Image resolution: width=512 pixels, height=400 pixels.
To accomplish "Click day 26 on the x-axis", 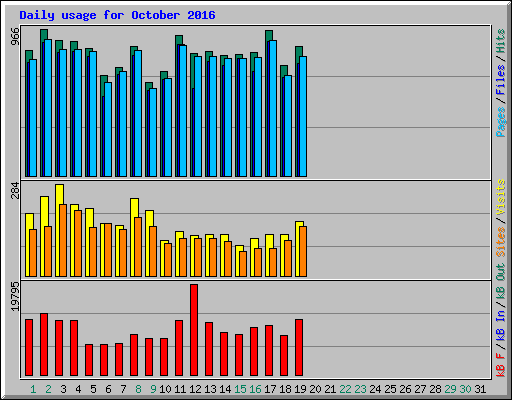I will (405, 389).
